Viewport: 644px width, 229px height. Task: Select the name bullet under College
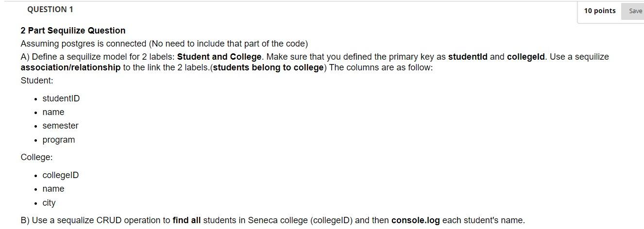click(x=53, y=189)
